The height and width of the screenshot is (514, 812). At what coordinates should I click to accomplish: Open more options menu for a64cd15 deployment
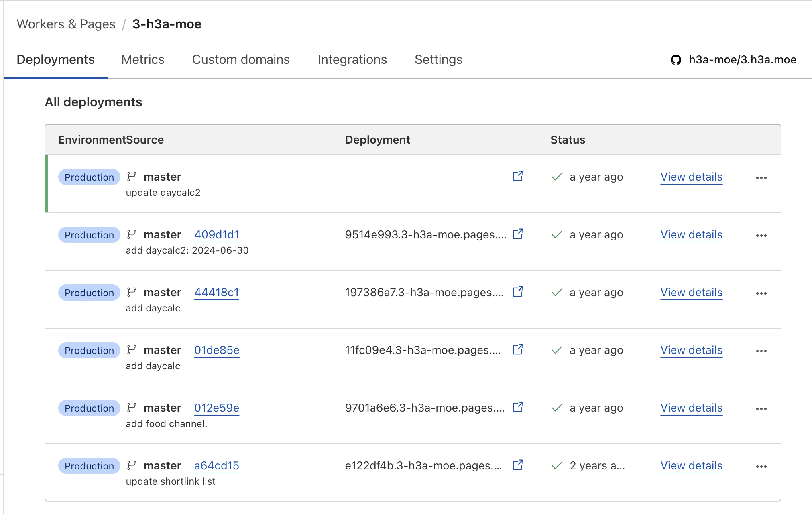point(761,467)
